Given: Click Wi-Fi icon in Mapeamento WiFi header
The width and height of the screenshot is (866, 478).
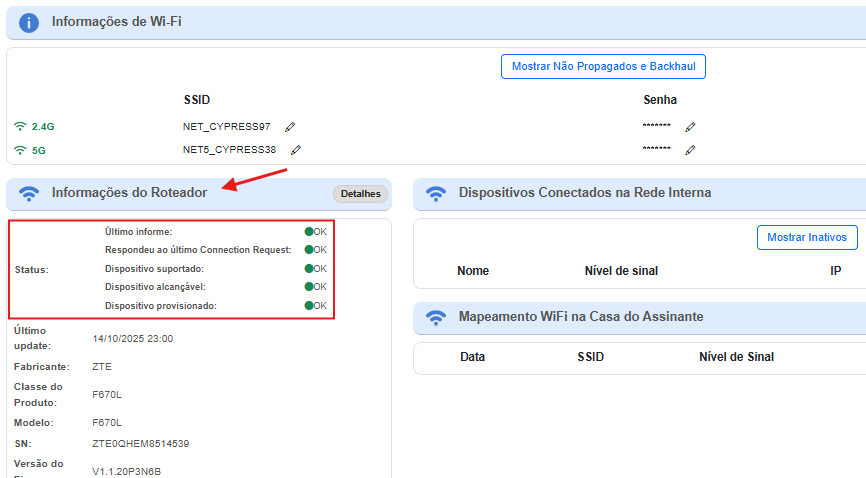Looking at the screenshot, I should tap(435, 317).
